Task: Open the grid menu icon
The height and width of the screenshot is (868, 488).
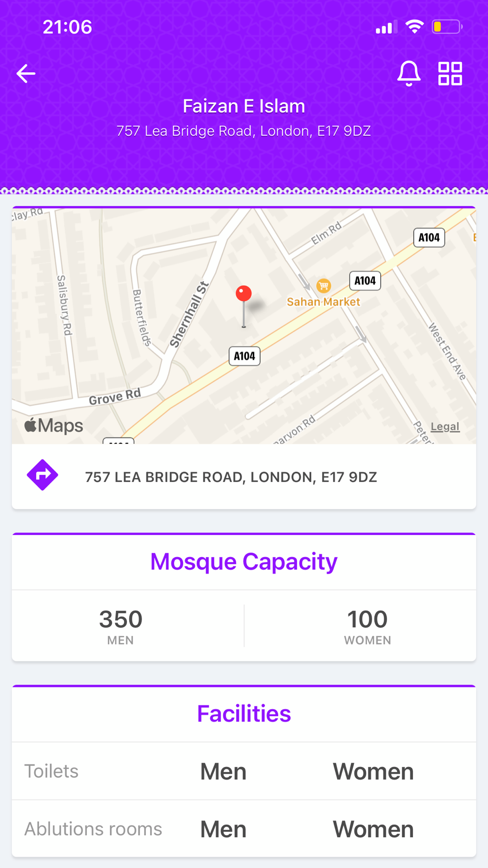Action: click(450, 74)
